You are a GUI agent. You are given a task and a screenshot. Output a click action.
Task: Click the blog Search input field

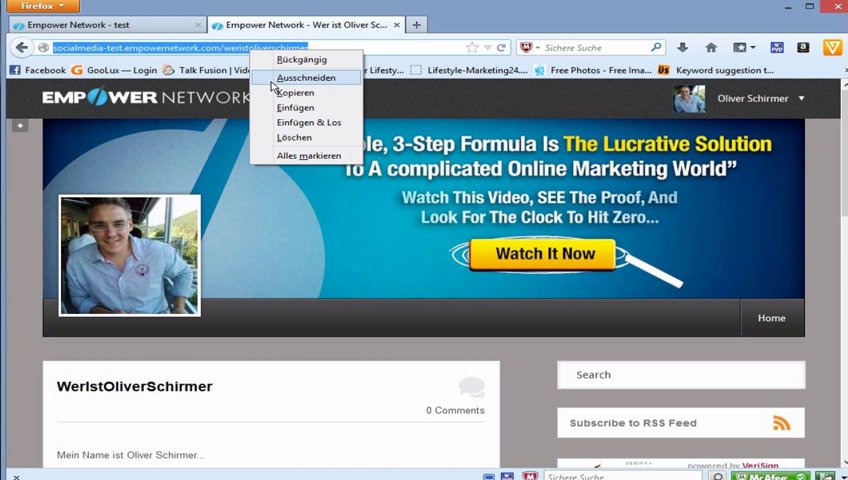[x=680, y=375]
